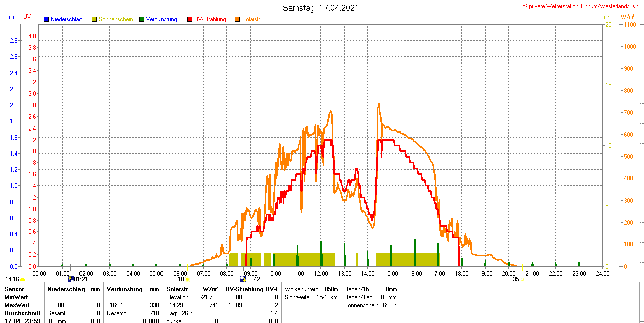Select the UV-Strahlung legend label
The height and width of the screenshot is (323, 644).
tap(210, 19)
